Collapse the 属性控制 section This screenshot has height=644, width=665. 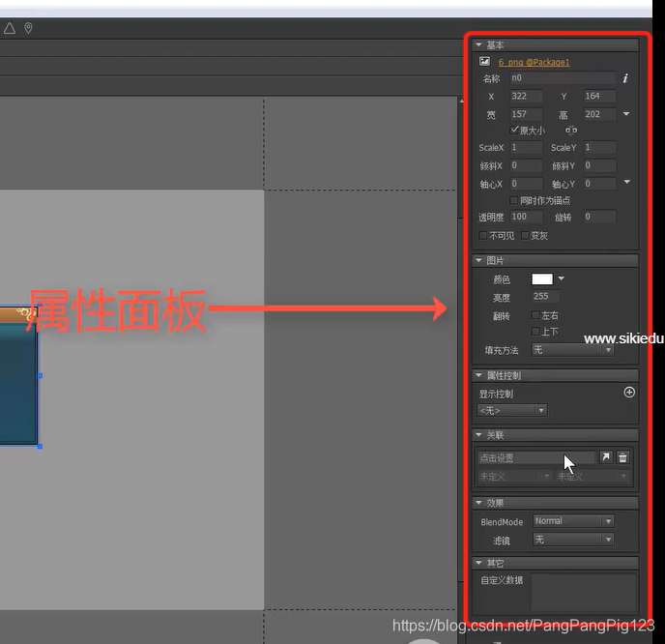coord(478,375)
